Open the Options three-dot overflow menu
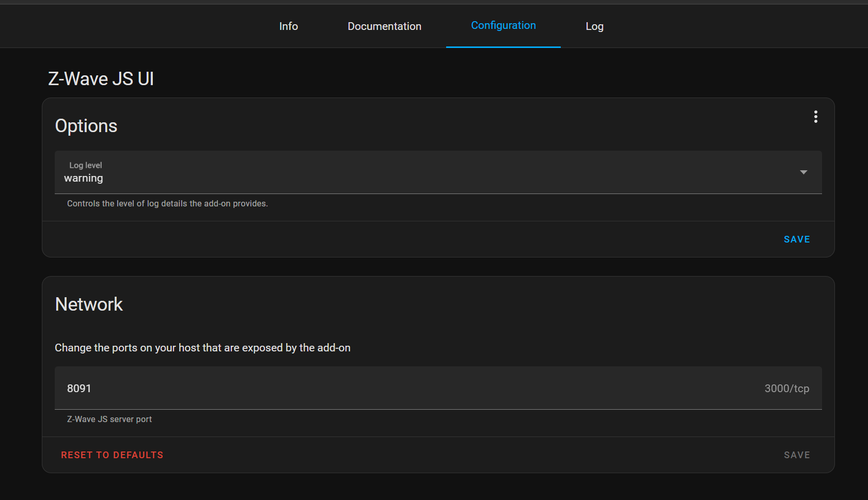The width and height of the screenshot is (868, 500). [815, 117]
